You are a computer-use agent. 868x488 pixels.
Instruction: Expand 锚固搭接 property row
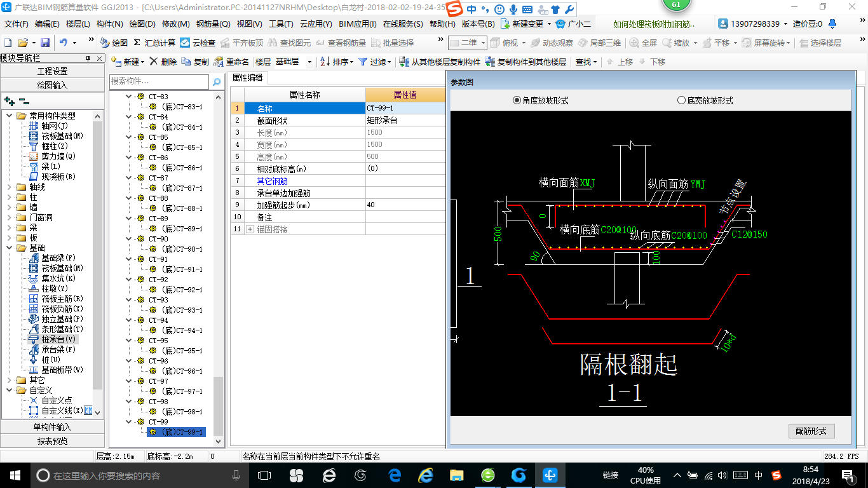pyautogui.click(x=250, y=229)
